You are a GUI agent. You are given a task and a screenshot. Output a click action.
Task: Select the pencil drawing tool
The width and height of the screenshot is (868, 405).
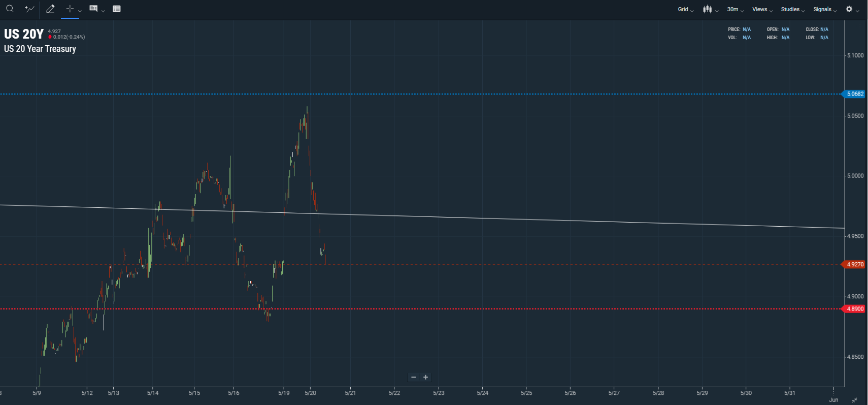50,9
